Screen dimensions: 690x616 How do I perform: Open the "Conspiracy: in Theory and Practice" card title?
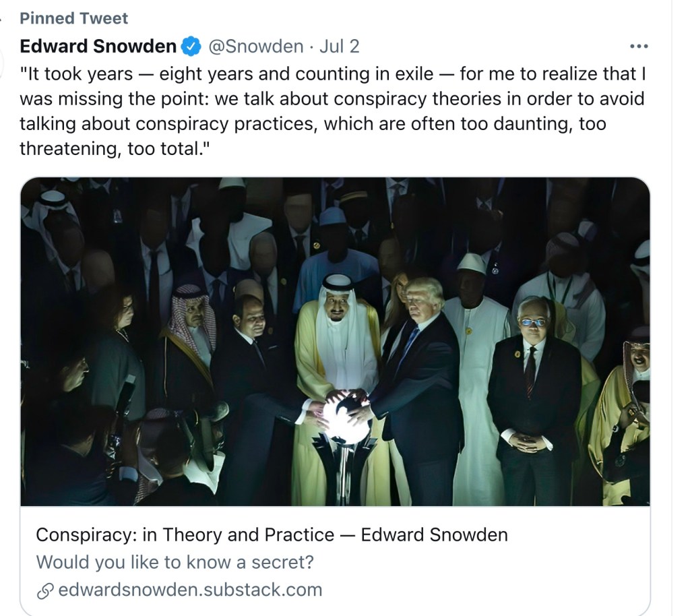click(272, 535)
